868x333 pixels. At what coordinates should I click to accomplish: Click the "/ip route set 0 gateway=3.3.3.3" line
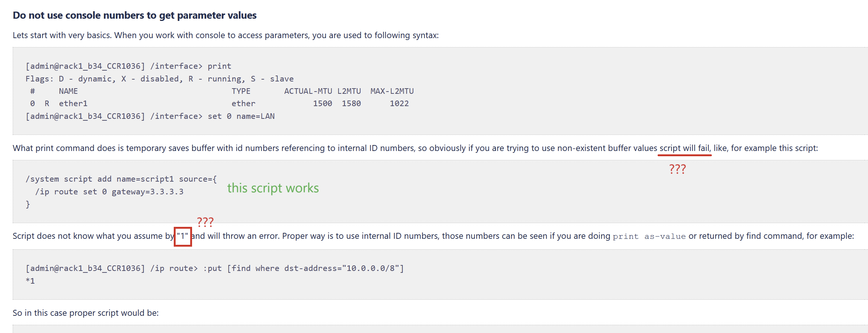coord(109,192)
